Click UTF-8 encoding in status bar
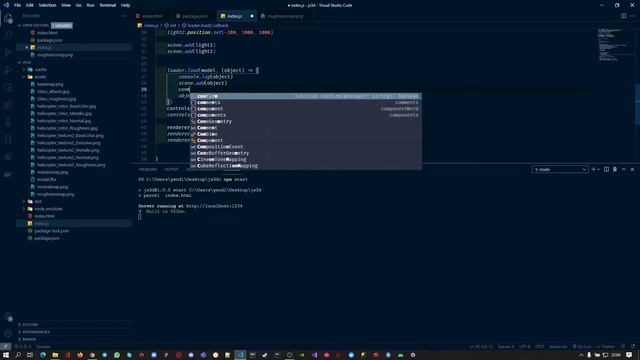Screen dimensions: 640x360 [525, 347]
